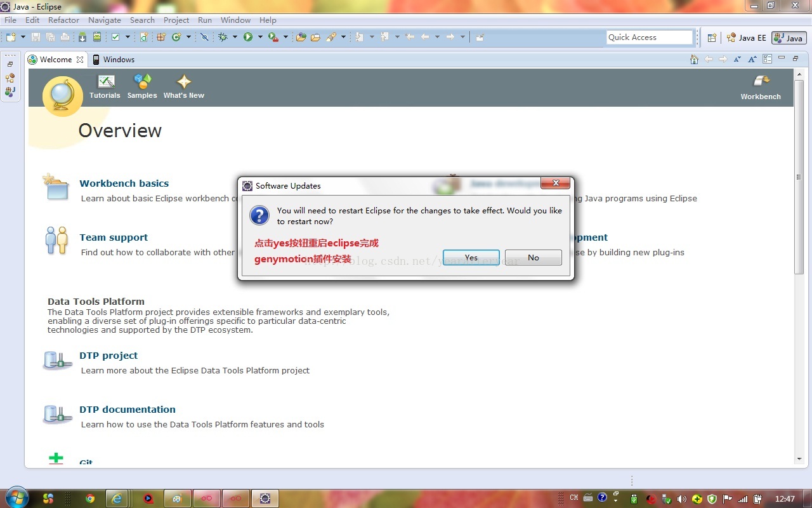Click the Quick Access field
The width and height of the screenshot is (812, 508).
click(x=649, y=37)
